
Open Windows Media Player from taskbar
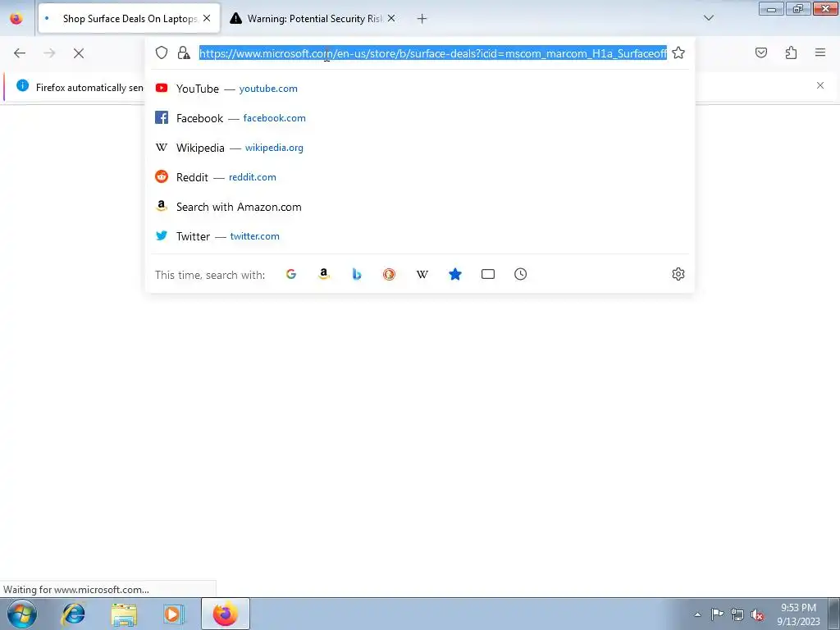174,614
